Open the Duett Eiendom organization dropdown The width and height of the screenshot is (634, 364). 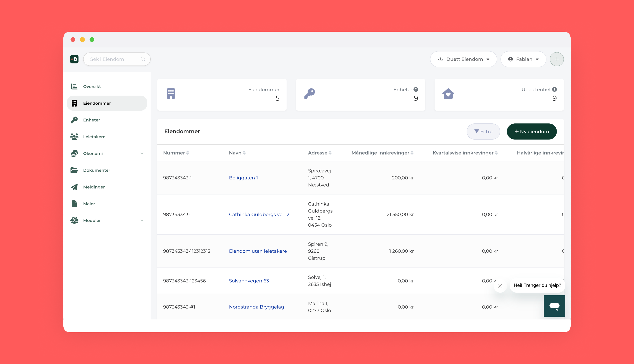point(463,59)
